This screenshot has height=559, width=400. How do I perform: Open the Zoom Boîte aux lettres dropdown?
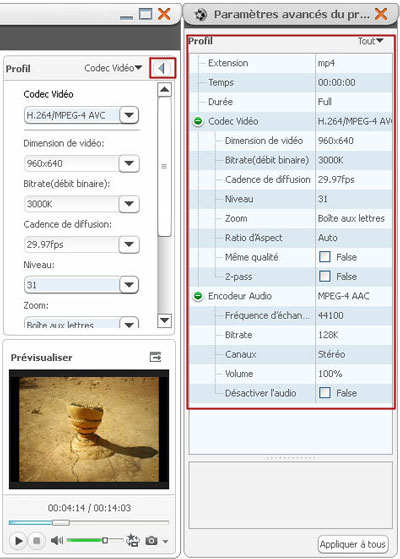[x=129, y=323]
